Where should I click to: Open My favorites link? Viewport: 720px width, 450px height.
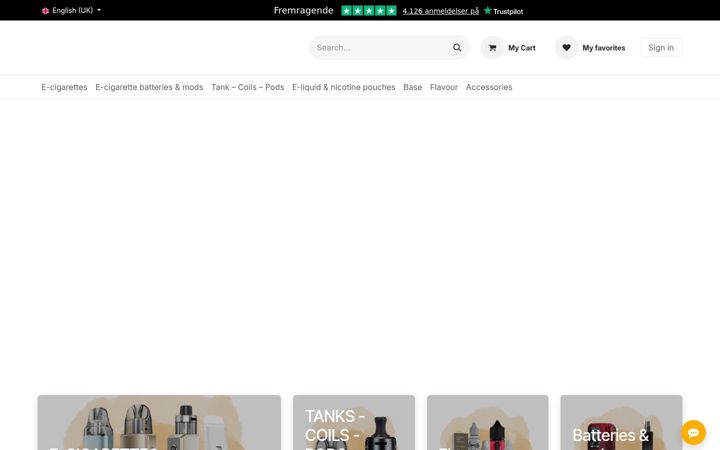[x=604, y=48]
